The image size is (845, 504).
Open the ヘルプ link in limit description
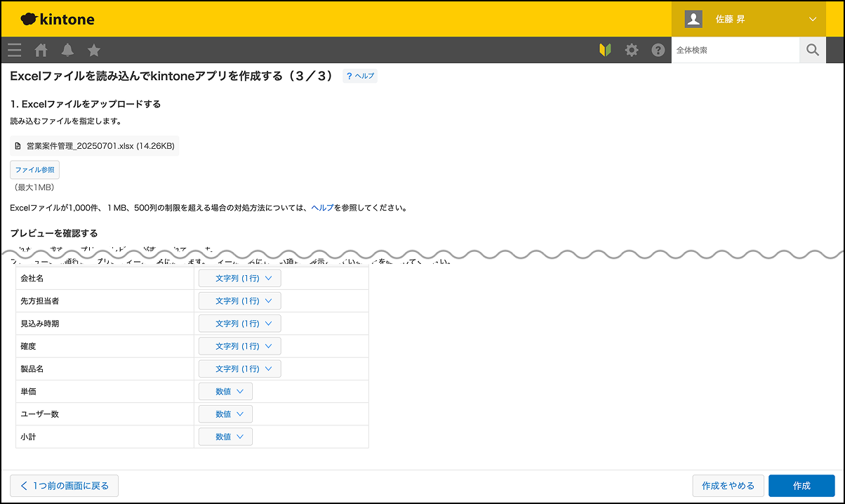(322, 208)
